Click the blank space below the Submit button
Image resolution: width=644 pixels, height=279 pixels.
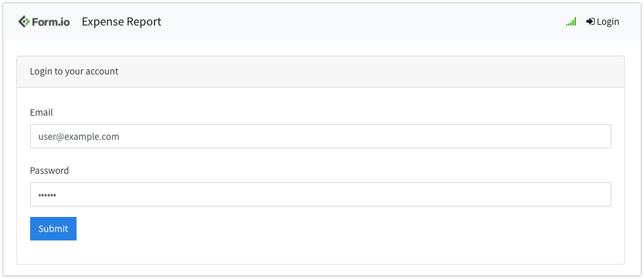(x=53, y=253)
